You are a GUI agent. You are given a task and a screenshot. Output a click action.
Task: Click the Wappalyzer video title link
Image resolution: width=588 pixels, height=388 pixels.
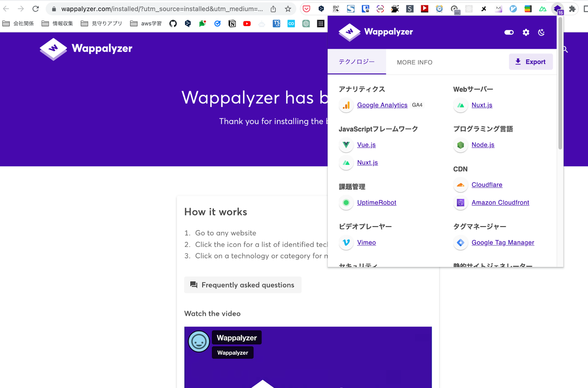tap(237, 338)
